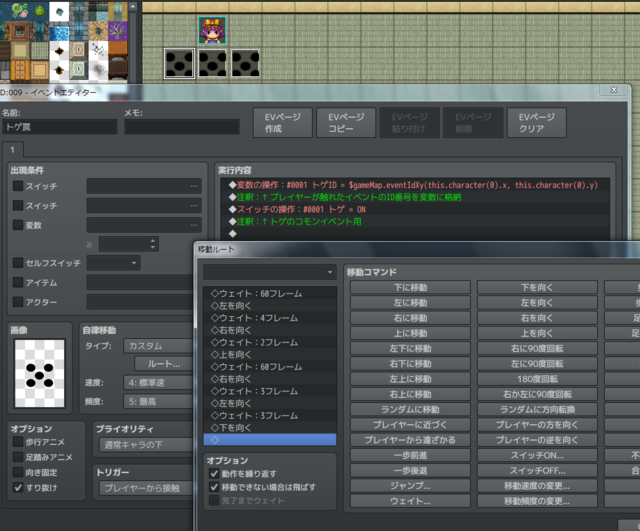640x531 pixels.
Task: Click the EVページ作成 button
Action: [x=282, y=122]
